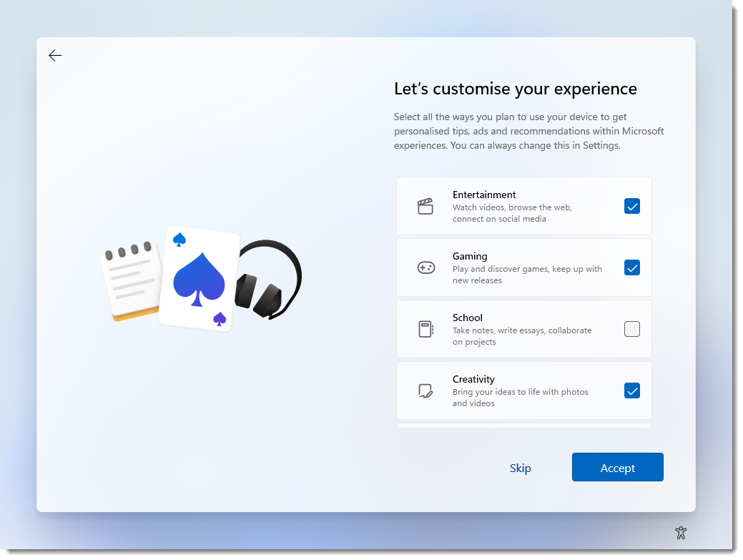Uncheck the Entertainment checkbox
This screenshot has width=743, height=560.
point(632,206)
